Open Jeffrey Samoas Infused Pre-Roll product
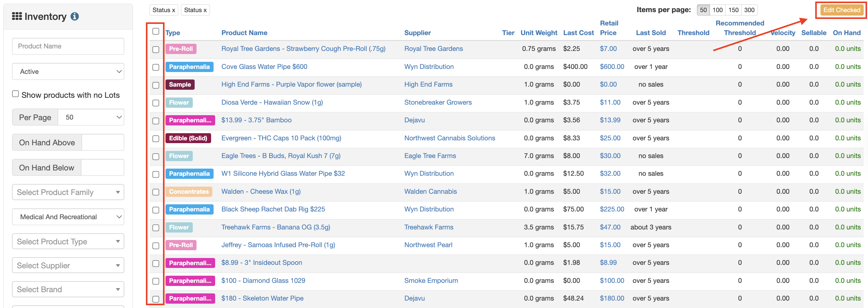 coord(278,245)
